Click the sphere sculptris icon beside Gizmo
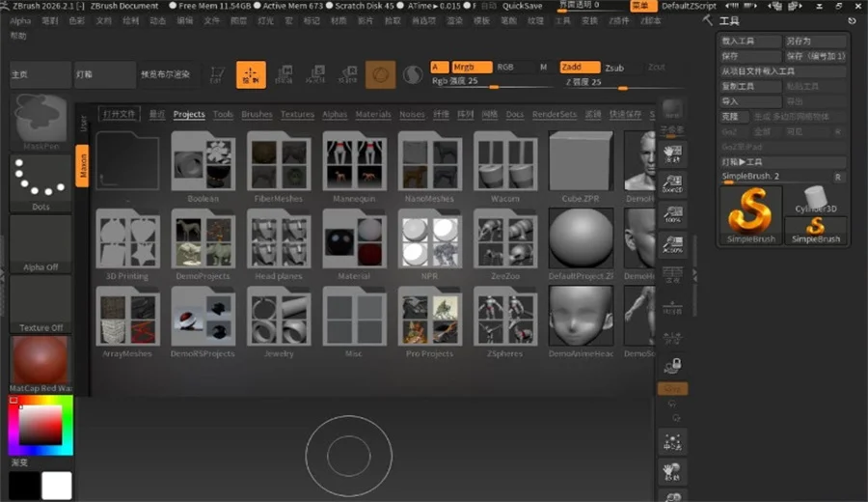868x502 pixels. [x=413, y=74]
